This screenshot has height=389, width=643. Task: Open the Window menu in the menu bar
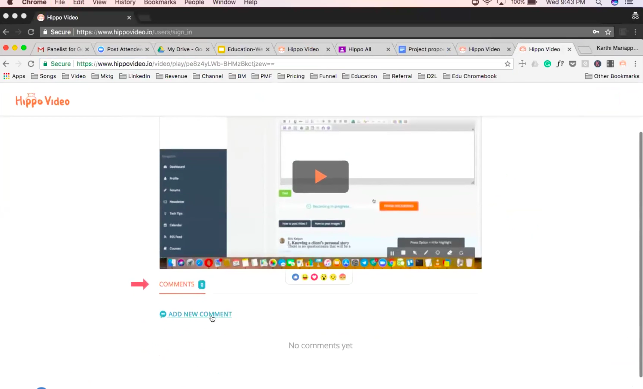point(224,2)
